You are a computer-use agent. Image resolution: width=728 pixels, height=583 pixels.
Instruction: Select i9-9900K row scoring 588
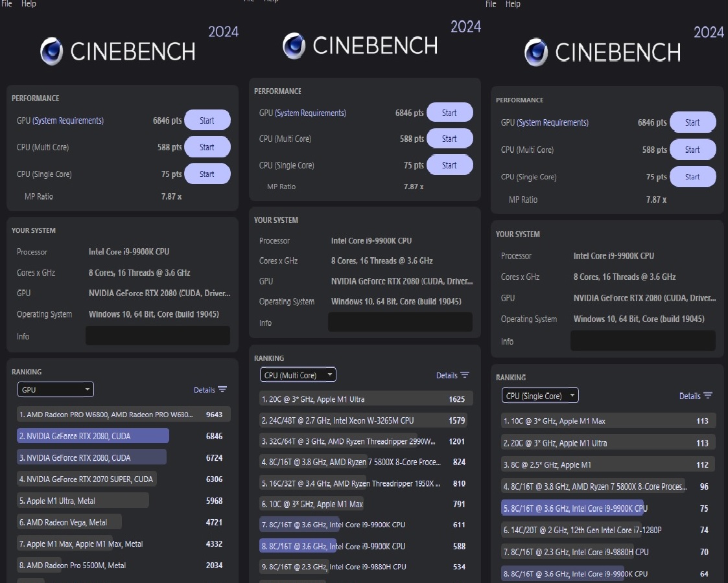pyautogui.click(x=366, y=546)
